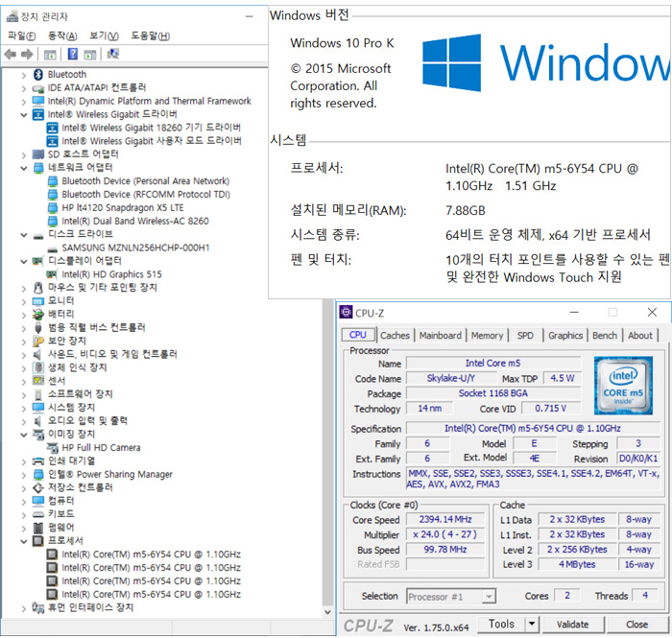This screenshot has height=638, width=672.
Task: Collapse the network adapters (네트워크 어댑터) category
Action: pyautogui.click(x=24, y=168)
